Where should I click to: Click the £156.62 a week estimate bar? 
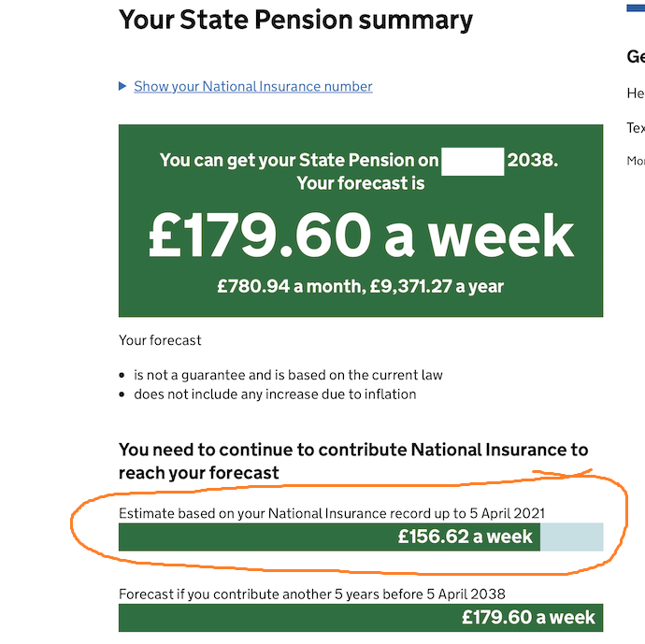tap(329, 537)
